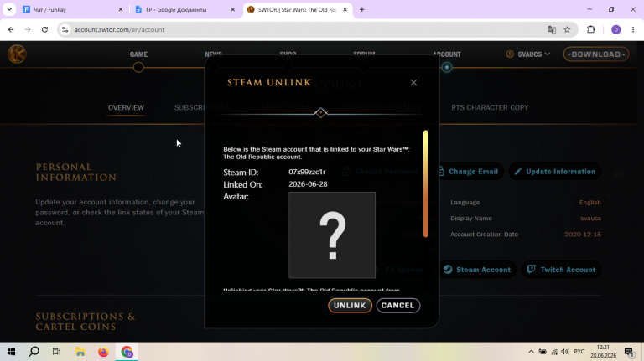Open Firefox from the taskbar
This screenshot has height=361, width=644.
click(x=103, y=352)
